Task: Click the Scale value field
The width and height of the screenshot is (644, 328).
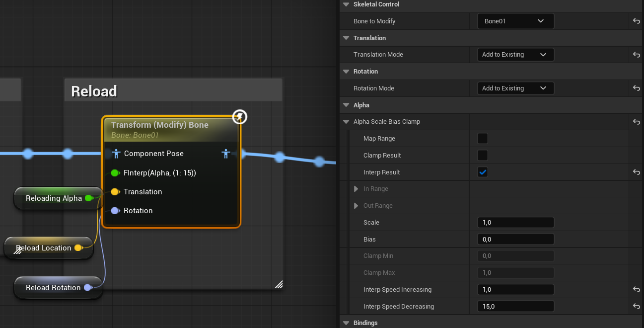Action: point(515,223)
